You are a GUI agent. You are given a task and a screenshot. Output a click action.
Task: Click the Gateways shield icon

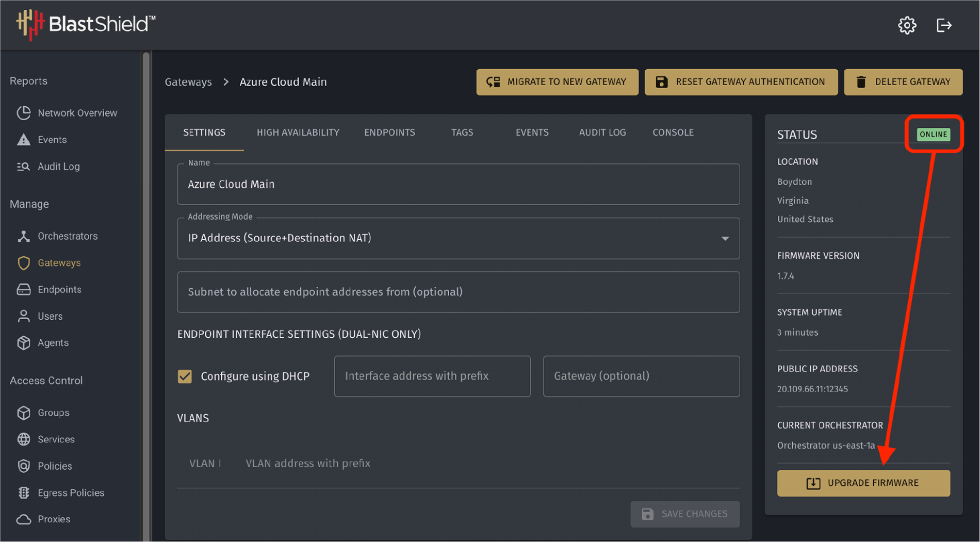point(24,263)
